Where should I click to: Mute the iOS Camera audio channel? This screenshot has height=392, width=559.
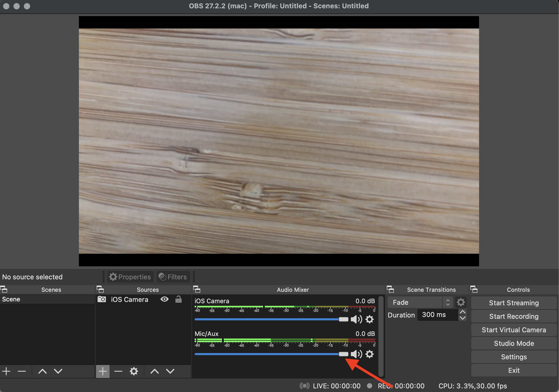tap(356, 319)
